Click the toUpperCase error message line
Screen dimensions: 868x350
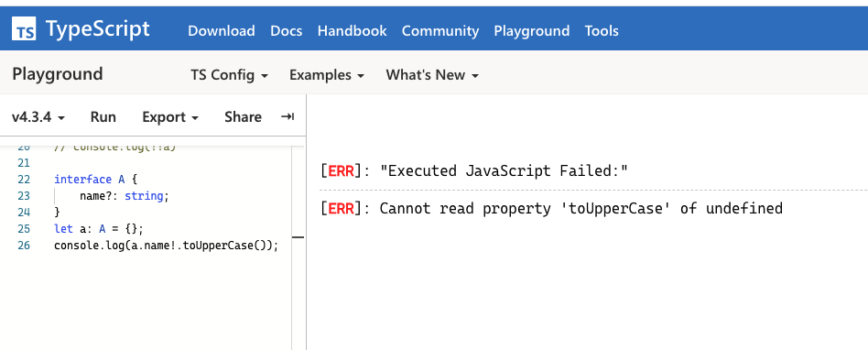[551, 209]
